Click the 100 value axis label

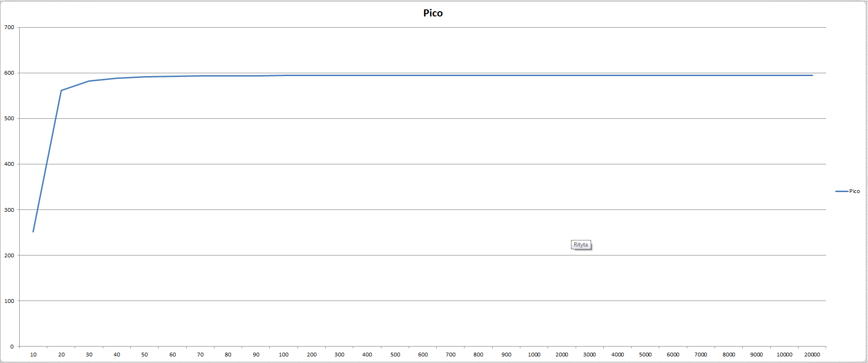(x=9, y=301)
